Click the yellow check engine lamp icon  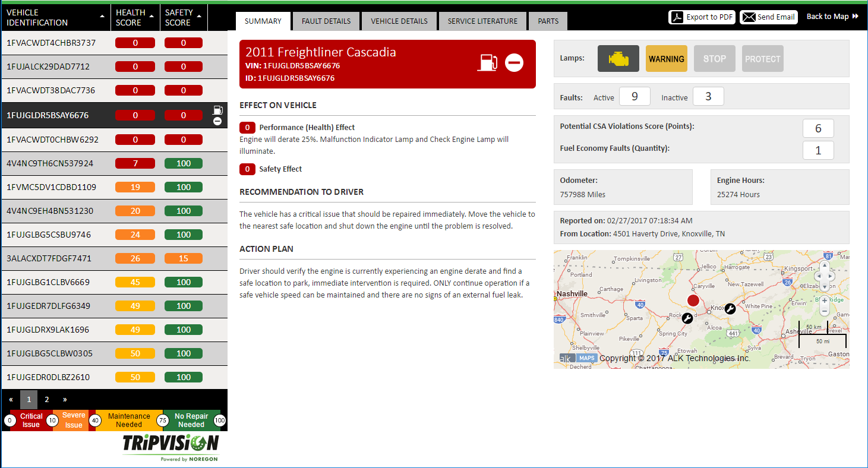tap(618, 59)
